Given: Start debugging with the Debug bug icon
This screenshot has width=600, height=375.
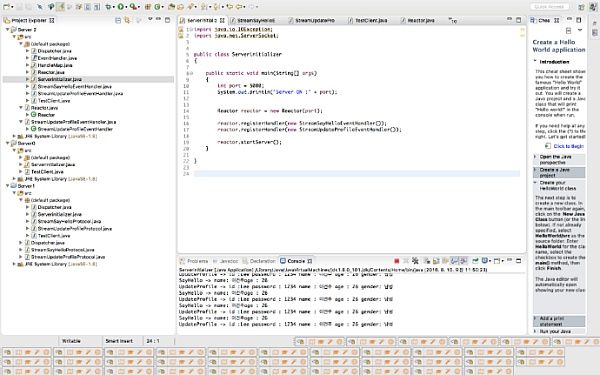Looking at the screenshot, I should (108, 7).
